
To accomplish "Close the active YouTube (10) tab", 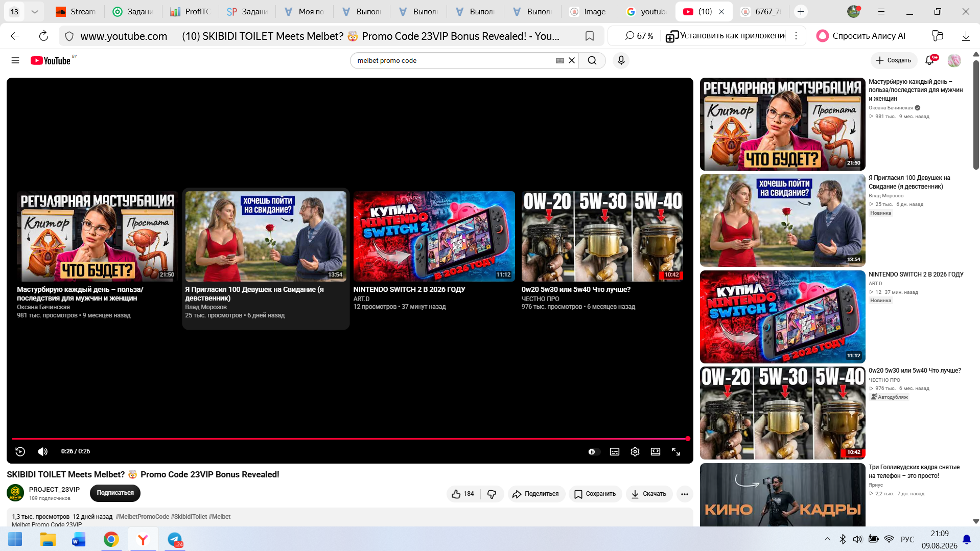I will pyautogui.click(x=721, y=12).
